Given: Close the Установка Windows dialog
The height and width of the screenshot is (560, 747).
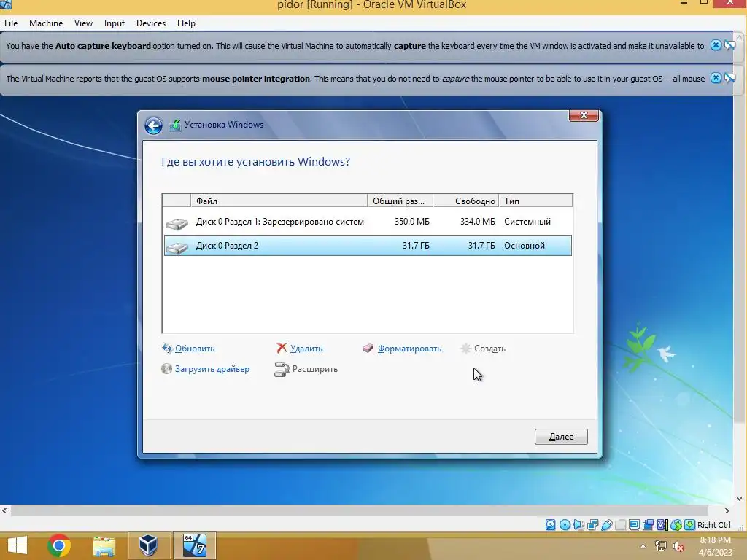Looking at the screenshot, I should [x=584, y=116].
